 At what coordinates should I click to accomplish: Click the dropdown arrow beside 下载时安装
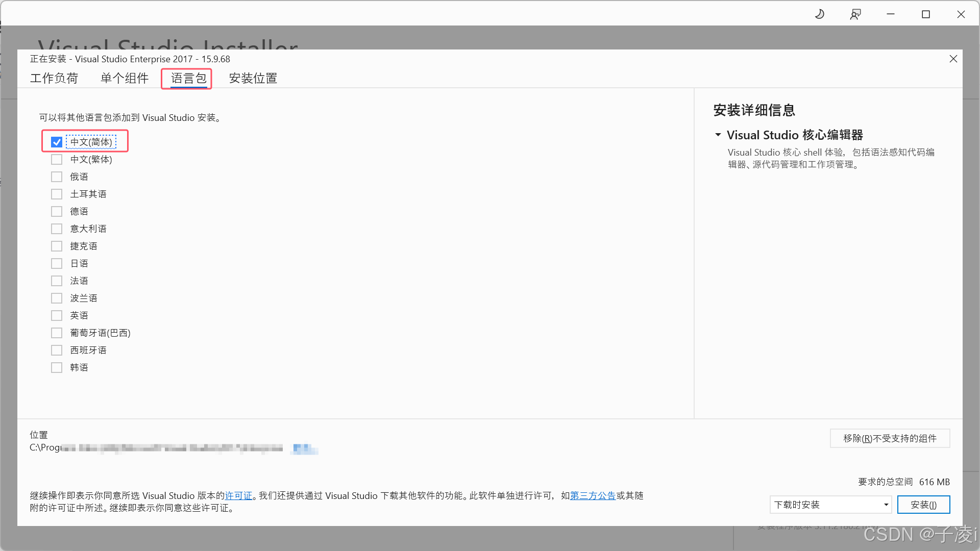click(886, 505)
